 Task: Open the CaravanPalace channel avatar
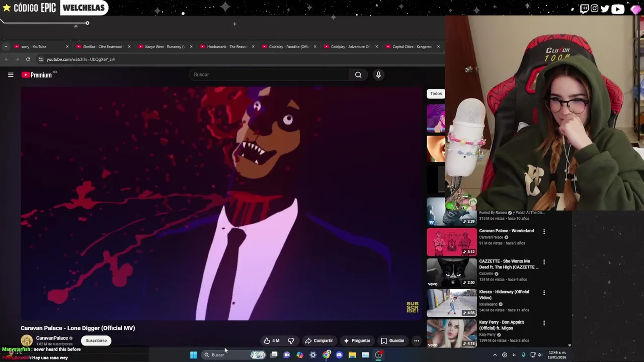coord(27,341)
